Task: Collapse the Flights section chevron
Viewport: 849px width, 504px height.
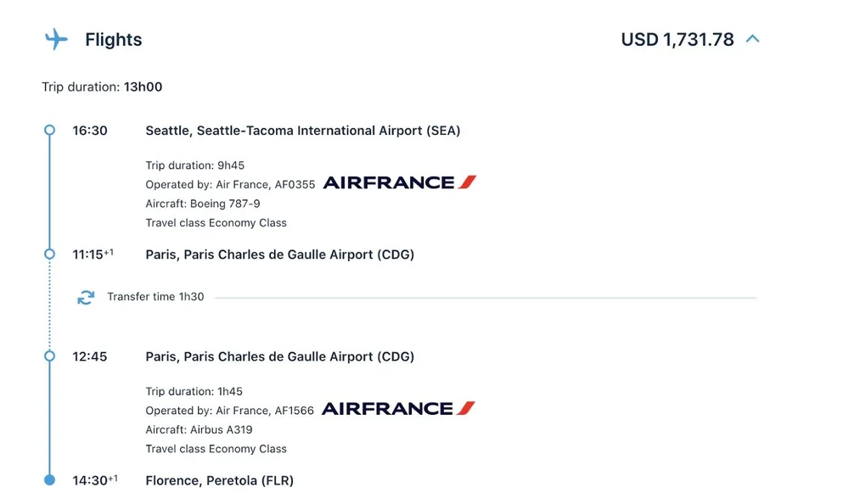Action: (752, 39)
